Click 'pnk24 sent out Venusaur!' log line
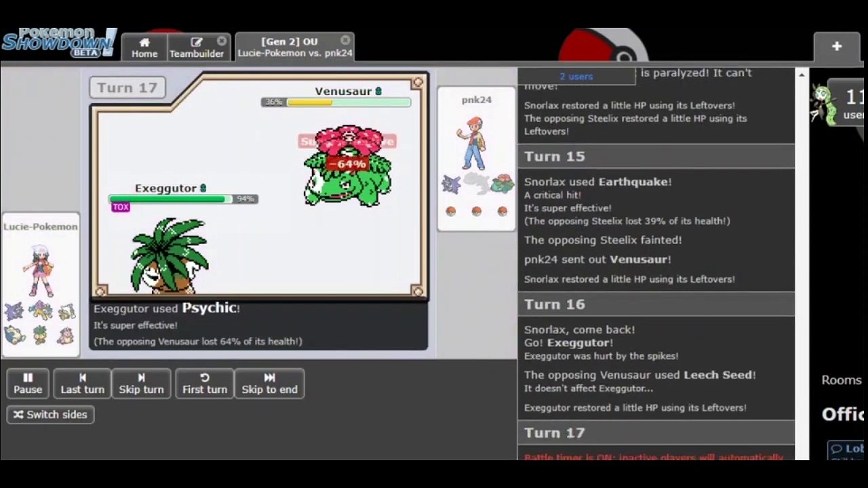 [x=597, y=260]
